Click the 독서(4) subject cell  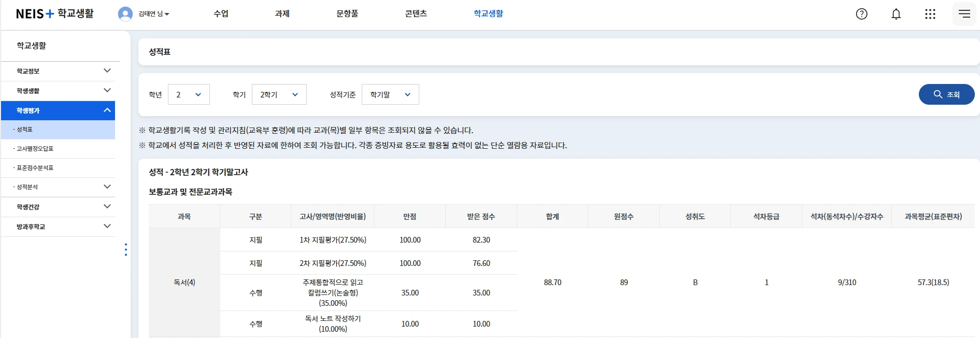(184, 283)
